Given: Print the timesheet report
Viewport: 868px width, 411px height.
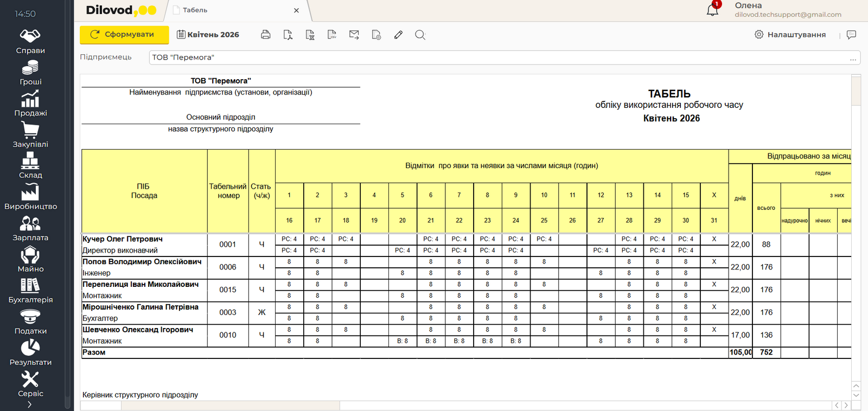Looking at the screenshot, I should [266, 35].
